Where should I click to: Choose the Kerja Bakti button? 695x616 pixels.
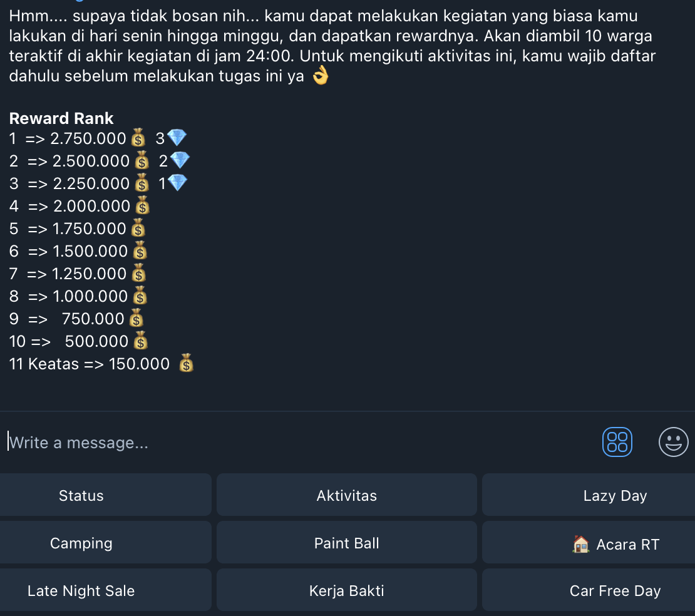tap(347, 591)
